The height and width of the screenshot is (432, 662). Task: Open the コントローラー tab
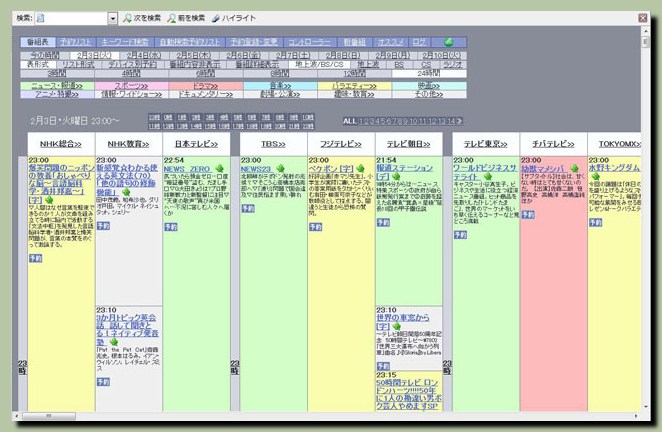309,42
